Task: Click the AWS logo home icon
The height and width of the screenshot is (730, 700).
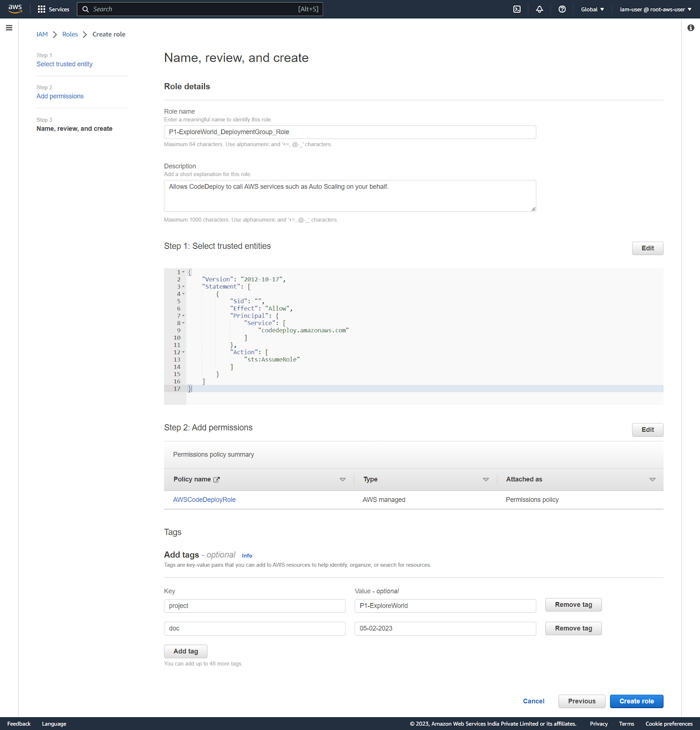Action: [15, 9]
